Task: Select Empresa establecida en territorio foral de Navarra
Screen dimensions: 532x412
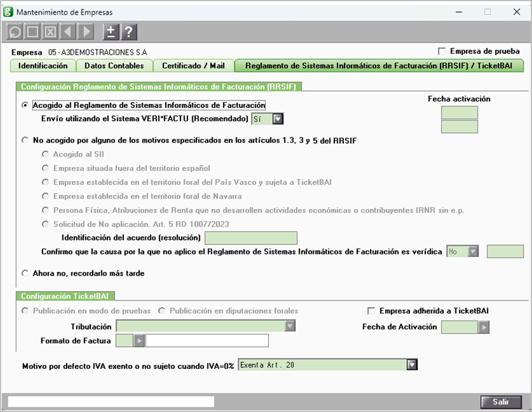Action: pos(45,196)
